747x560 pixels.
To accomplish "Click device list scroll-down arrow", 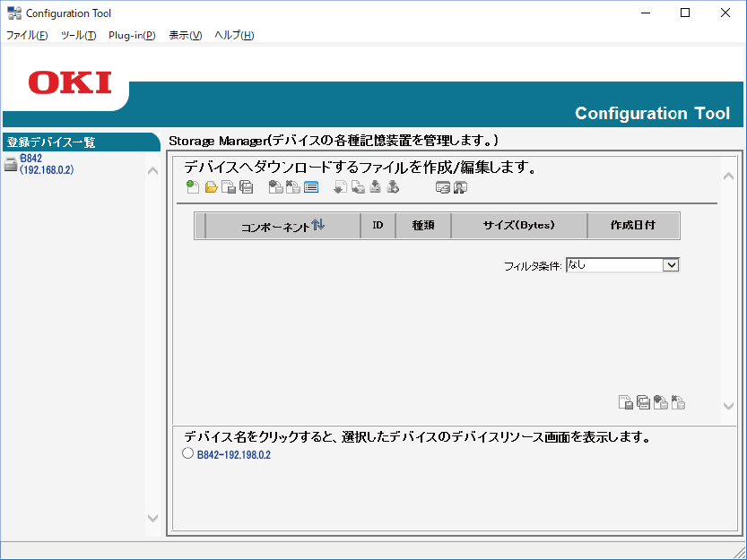I will pos(152,518).
